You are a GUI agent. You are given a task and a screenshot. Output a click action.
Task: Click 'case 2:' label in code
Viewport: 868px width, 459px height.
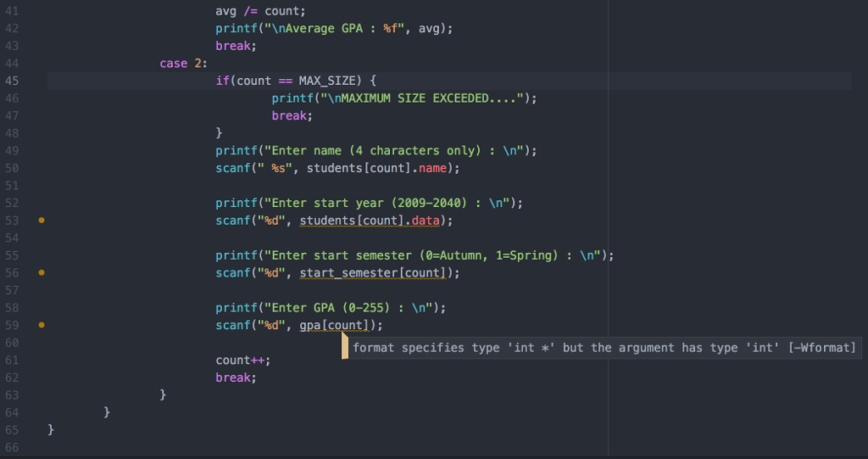click(183, 63)
